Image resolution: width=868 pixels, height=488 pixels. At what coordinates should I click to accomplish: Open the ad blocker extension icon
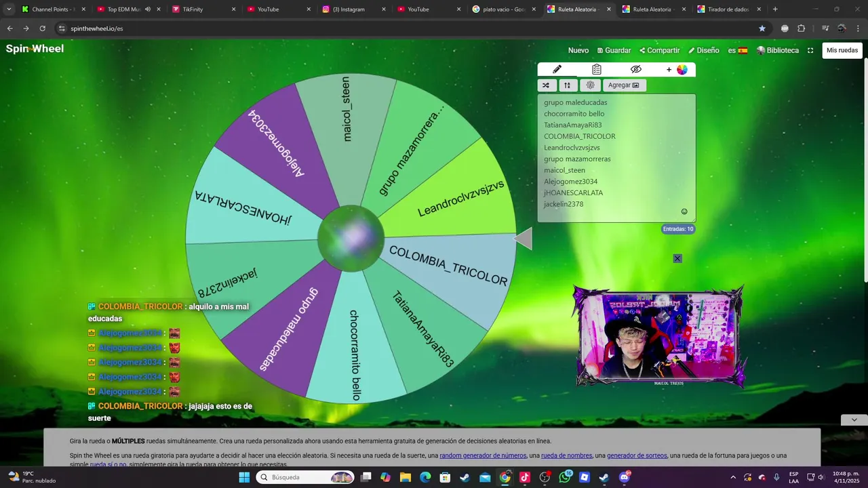tap(785, 28)
